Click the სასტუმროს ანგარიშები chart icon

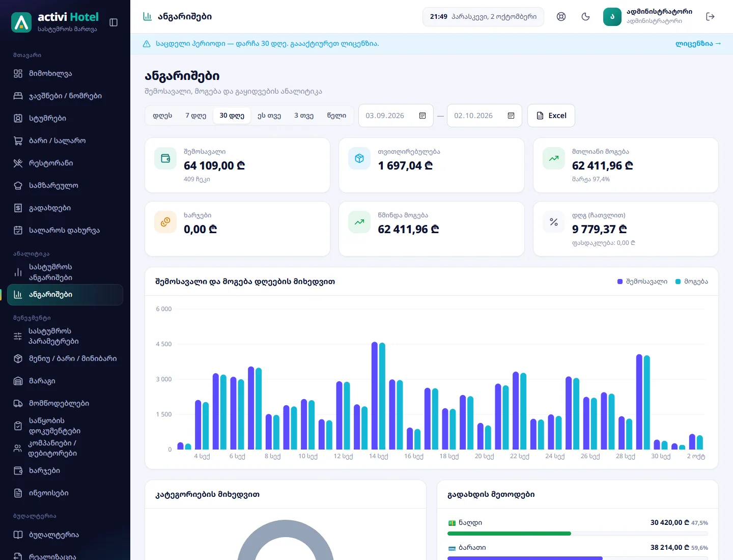[x=18, y=272]
